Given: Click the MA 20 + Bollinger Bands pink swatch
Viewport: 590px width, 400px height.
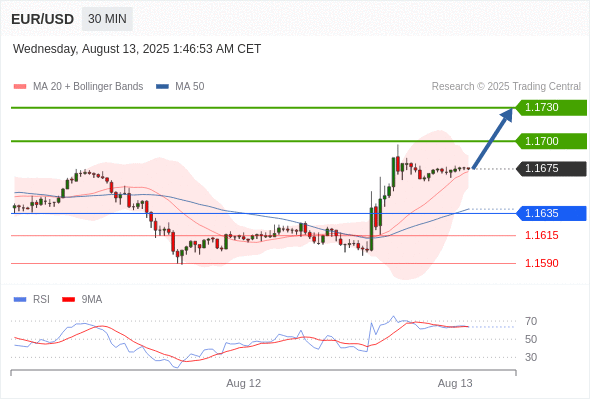Looking at the screenshot, I should 20,87.
